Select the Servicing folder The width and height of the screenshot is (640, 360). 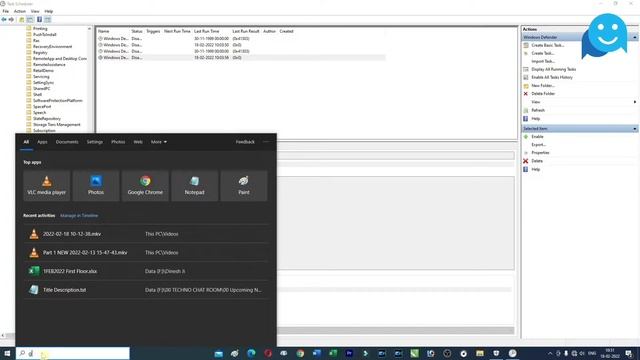41,77
